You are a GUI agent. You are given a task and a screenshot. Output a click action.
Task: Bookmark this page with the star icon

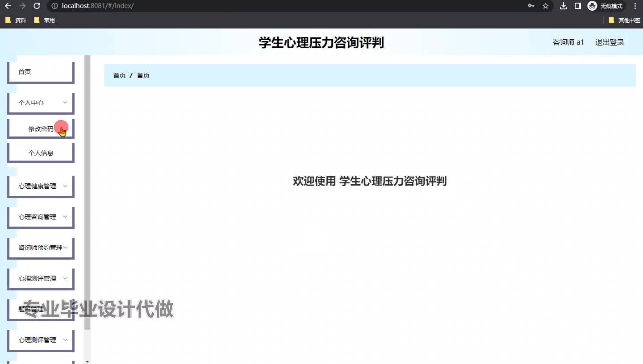tap(545, 6)
